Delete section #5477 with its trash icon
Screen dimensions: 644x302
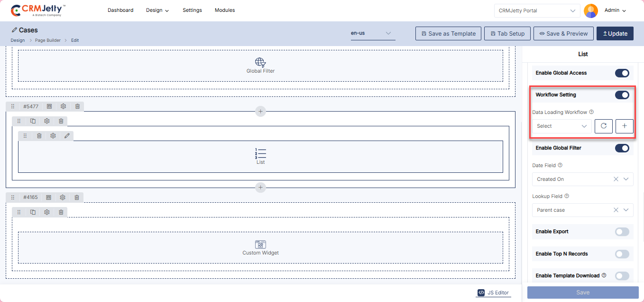77,106
